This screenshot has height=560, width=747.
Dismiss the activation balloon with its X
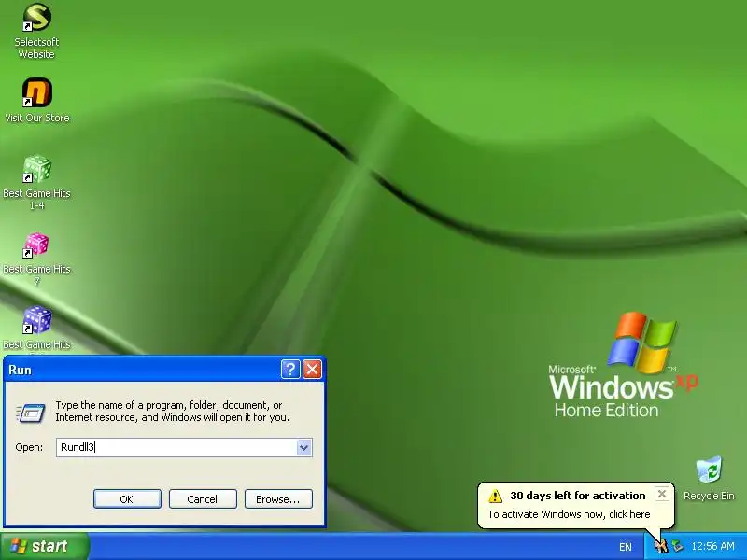662,494
